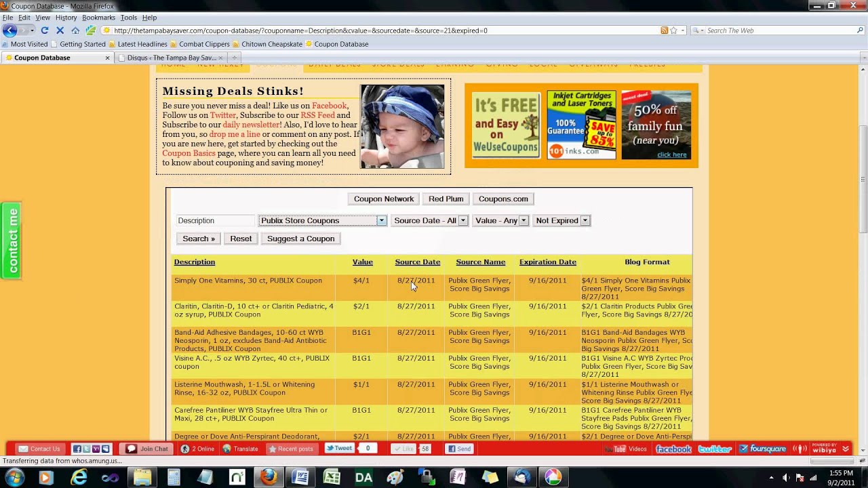Open the File menu
Image resolution: width=868 pixels, height=488 pixels.
(7, 18)
